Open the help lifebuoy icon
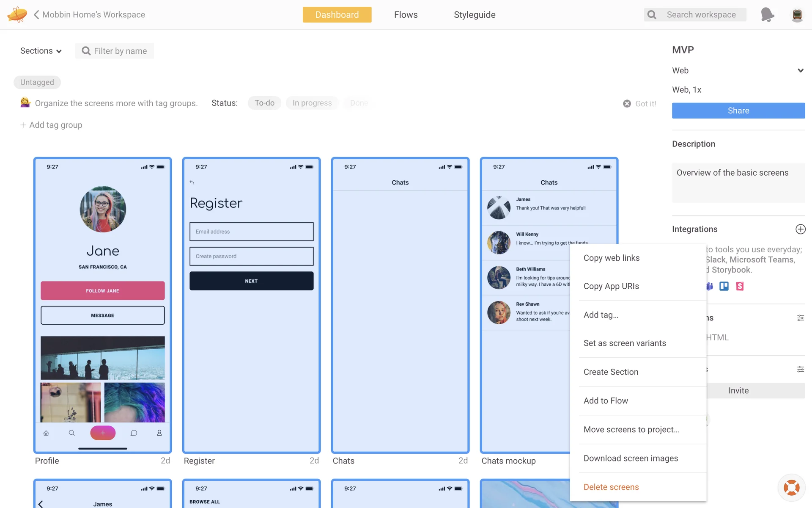 click(x=791, y=487)
